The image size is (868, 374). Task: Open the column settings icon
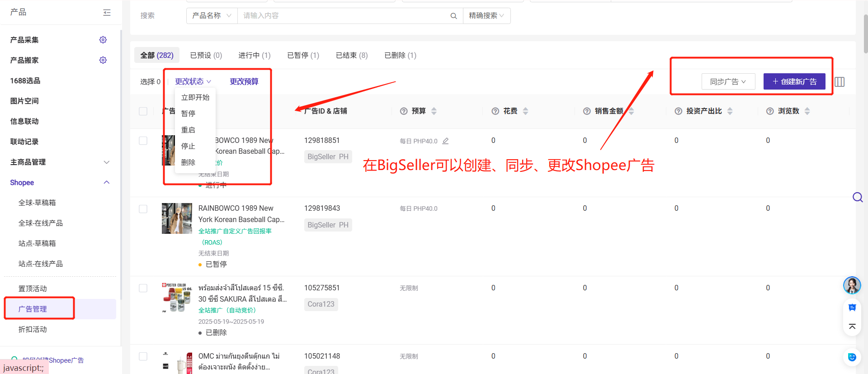(x=840, y=82)
